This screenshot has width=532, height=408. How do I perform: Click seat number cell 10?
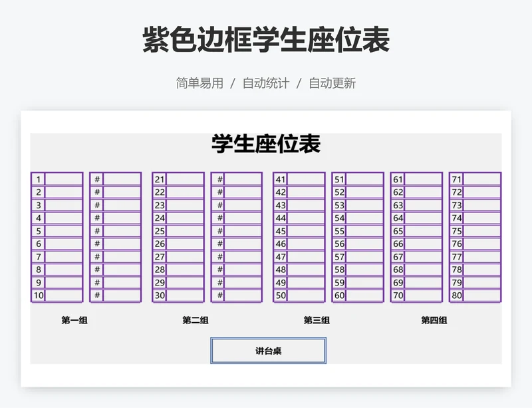coord(39,296)
